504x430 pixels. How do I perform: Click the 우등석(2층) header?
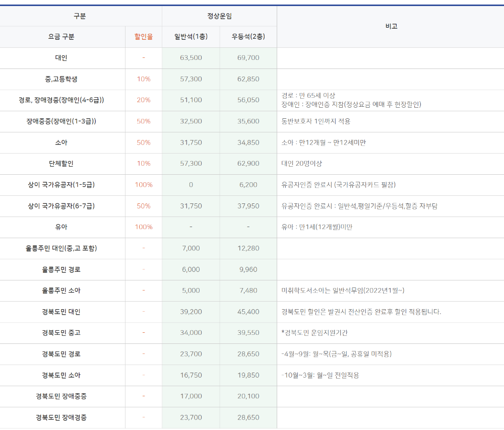(x=247, y=37)
